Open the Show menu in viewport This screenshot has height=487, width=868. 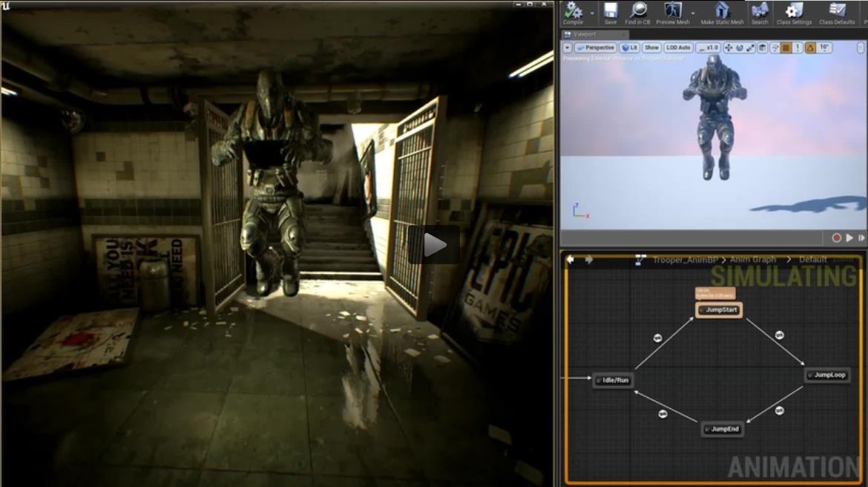[651, 48]
